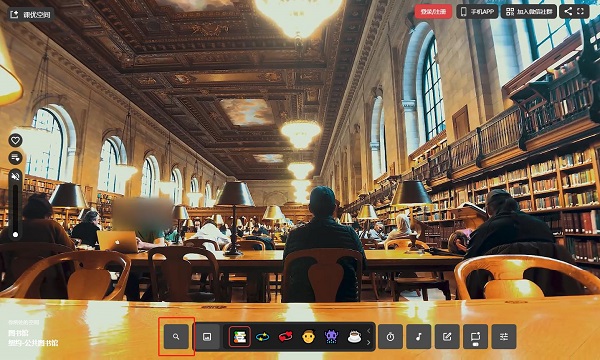This screenshot has width=600, height=360.
Task: Click the red login/register button
Action: (x=433, y=11)
